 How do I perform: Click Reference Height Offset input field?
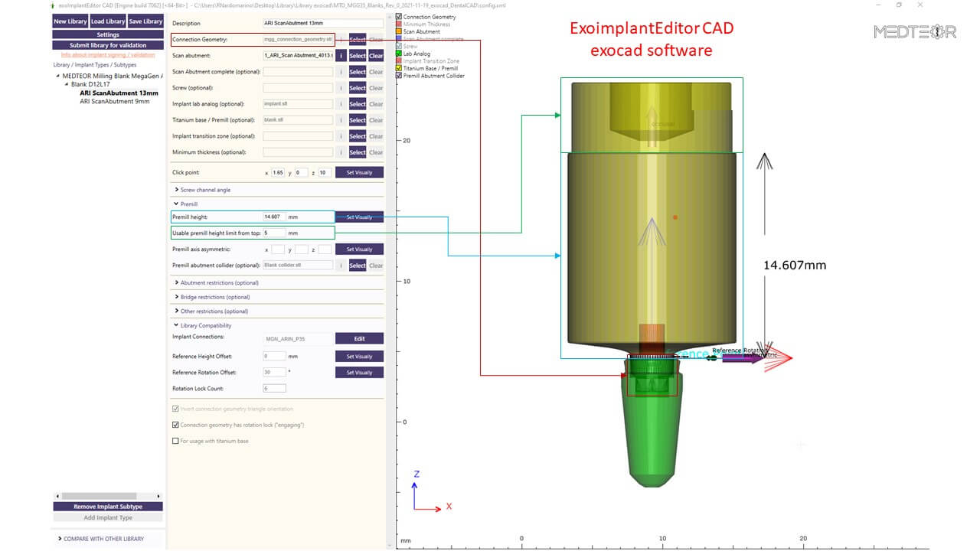(274, 356)
